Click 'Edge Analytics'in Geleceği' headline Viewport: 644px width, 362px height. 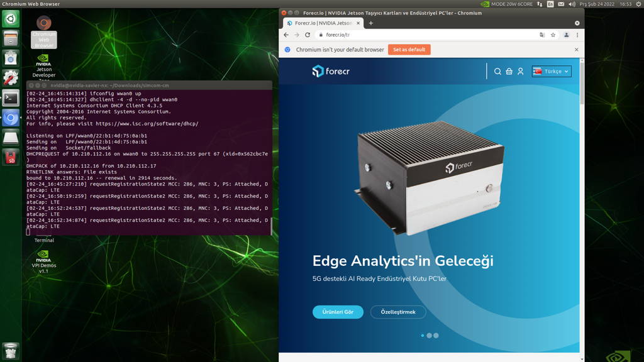[403, 261]
